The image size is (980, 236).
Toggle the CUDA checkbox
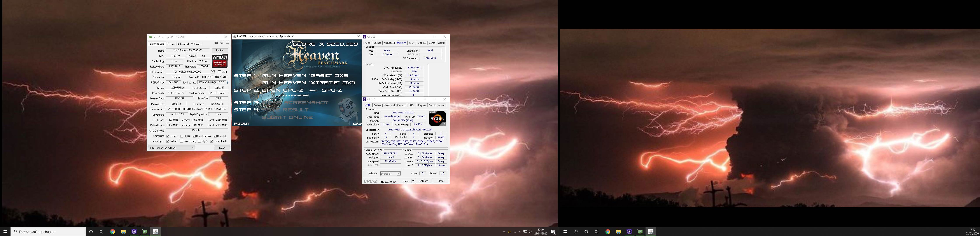pos(182,136)
